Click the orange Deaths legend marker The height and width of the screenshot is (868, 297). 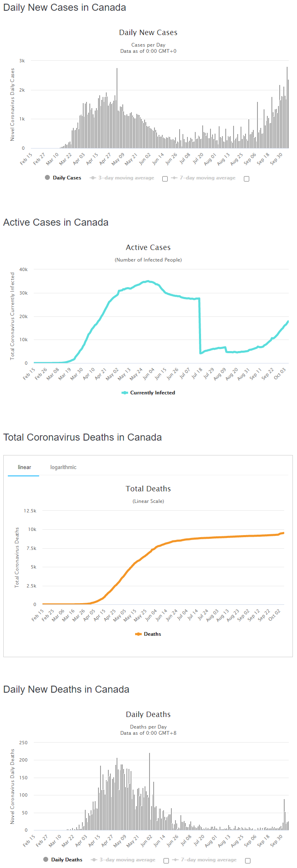[138, 634]
